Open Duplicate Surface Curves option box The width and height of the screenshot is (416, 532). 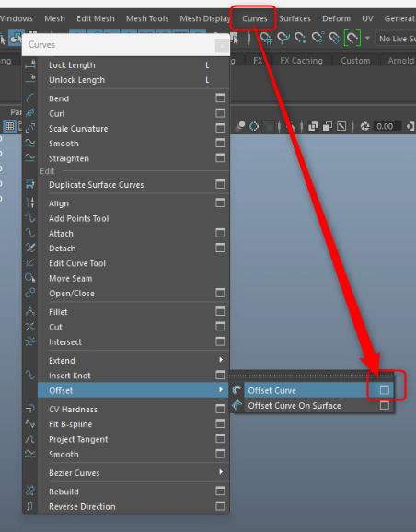pyautogui.click(x=220, y=184)
